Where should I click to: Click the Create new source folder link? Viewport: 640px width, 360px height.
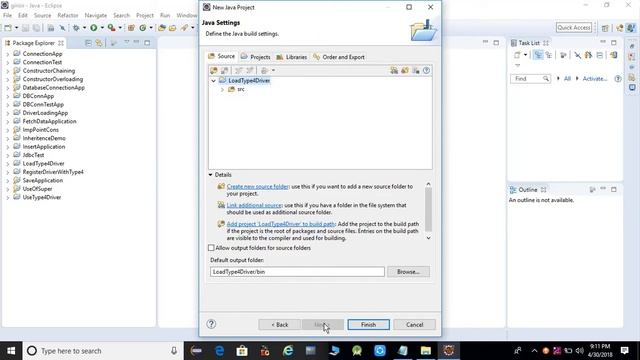258,187
